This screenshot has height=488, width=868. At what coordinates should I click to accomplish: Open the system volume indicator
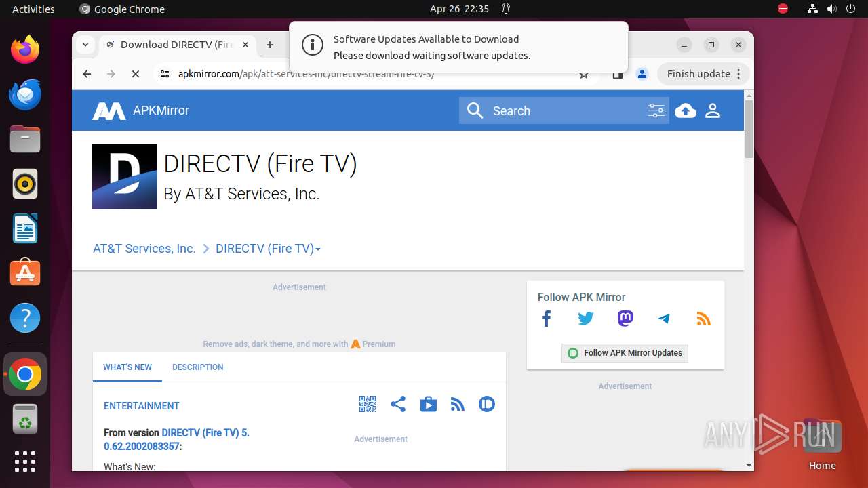pos(831,9)
